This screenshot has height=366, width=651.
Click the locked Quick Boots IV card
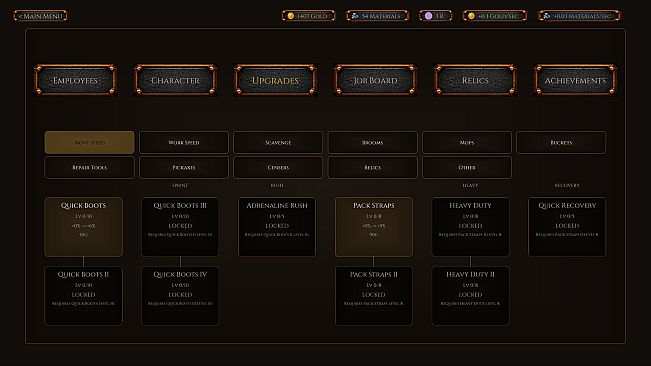[180, 295]
